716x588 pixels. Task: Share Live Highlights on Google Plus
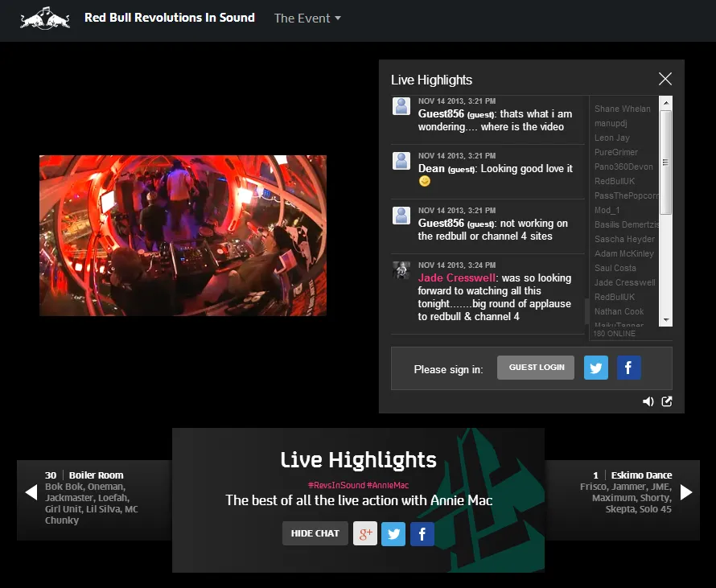(365, 533)
